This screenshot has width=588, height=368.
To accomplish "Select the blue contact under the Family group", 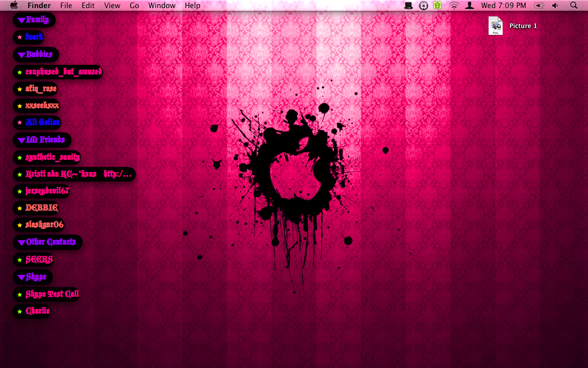I will pos(29,37).
